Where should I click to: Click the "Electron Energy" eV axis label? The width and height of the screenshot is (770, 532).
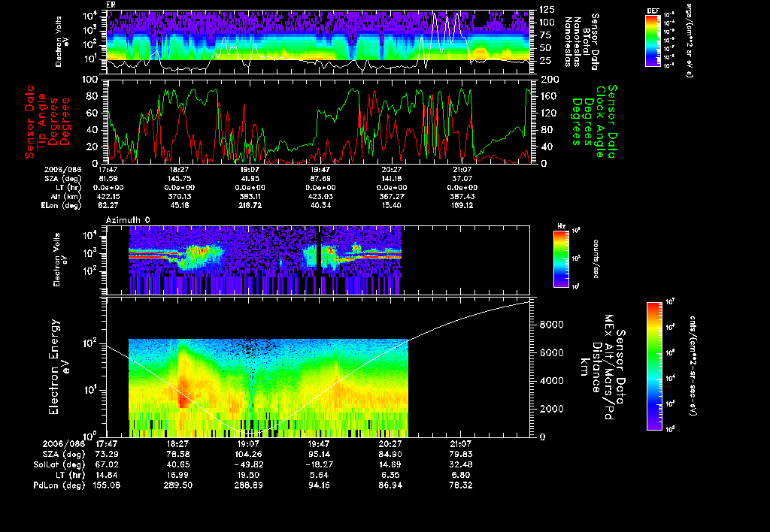click(x=53, y=367)
